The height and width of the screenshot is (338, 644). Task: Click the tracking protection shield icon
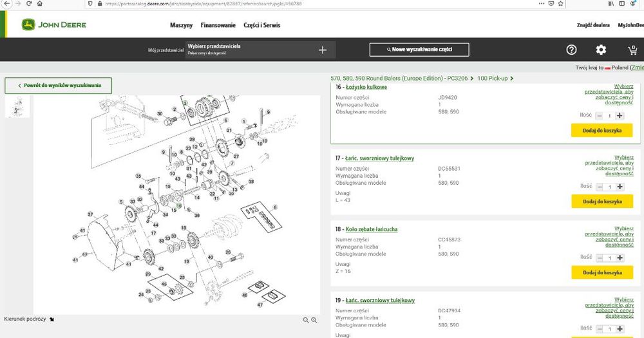pyautogui.click(x=90, y=3)
